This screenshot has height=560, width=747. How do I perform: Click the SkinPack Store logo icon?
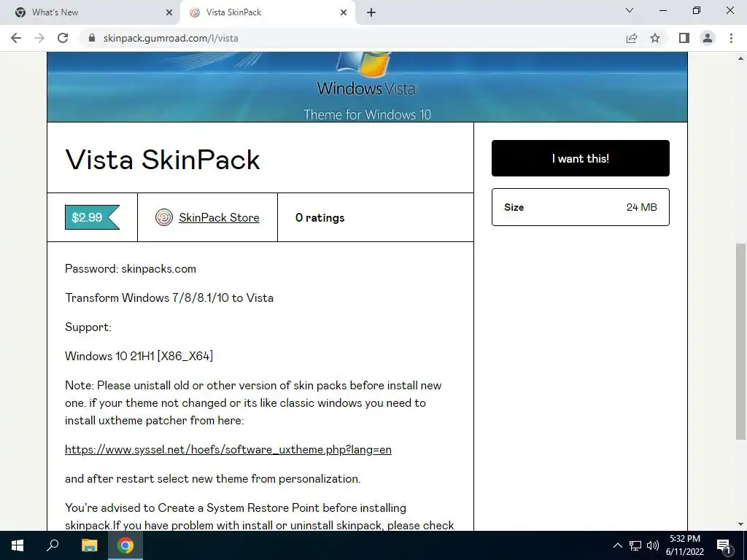click(164, 217)
